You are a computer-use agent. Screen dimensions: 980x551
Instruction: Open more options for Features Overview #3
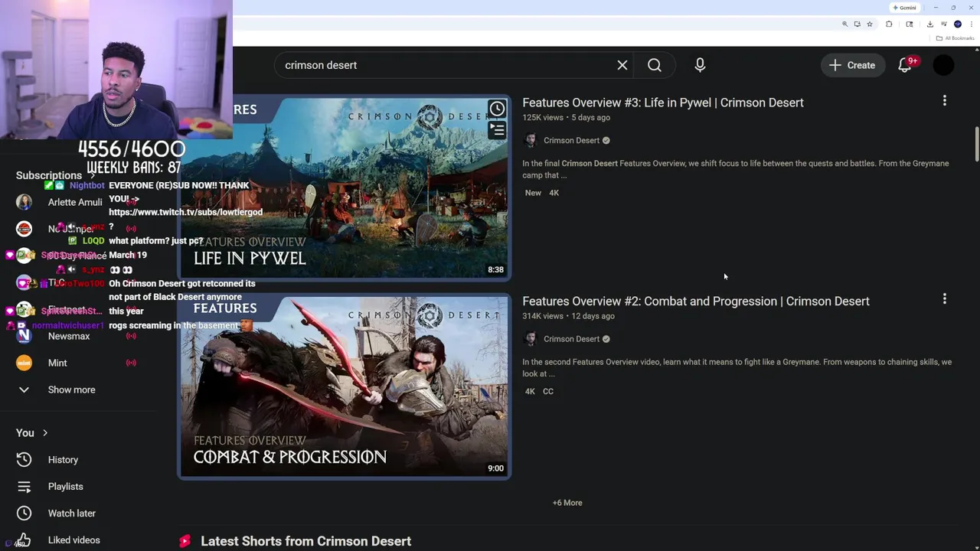click(945, 101)
